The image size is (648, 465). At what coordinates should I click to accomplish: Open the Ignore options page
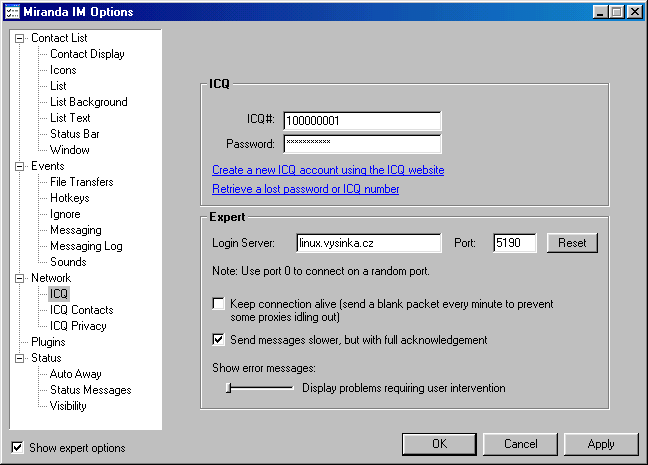pyautogui.click(x=65, y=214)
